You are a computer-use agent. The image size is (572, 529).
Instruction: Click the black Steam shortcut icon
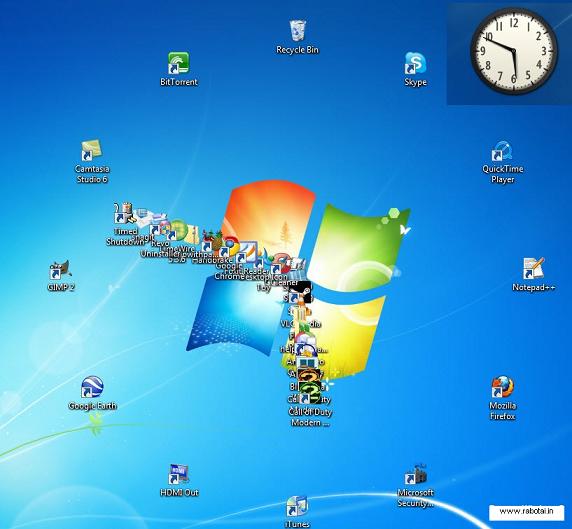301,291
